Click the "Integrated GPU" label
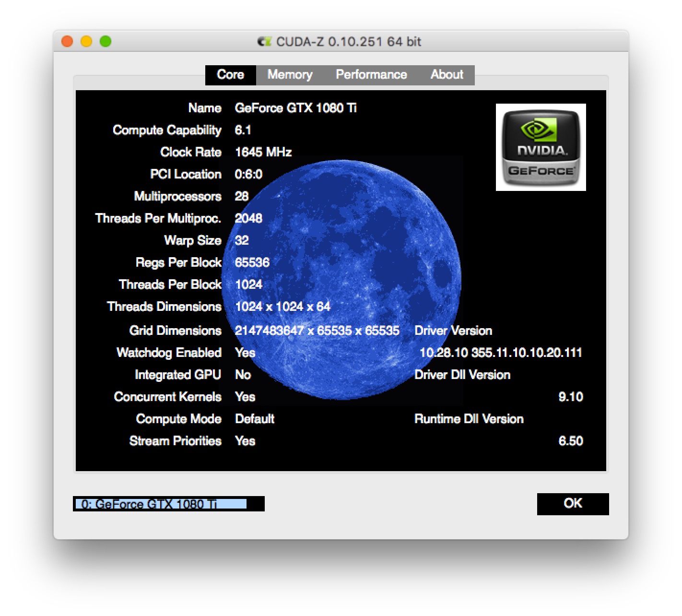Image resolution: width=682 pixels, height=616 pixels. pos(178,375)
